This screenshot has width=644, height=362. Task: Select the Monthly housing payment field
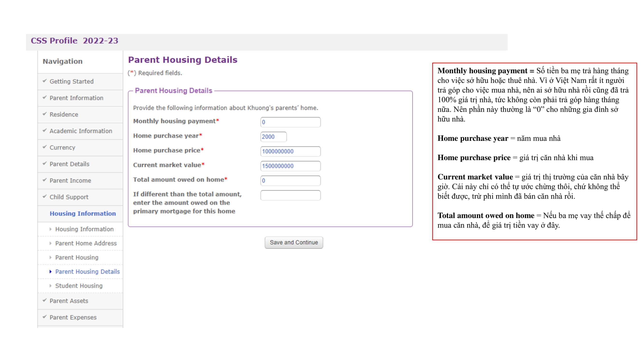click(290, 122)
